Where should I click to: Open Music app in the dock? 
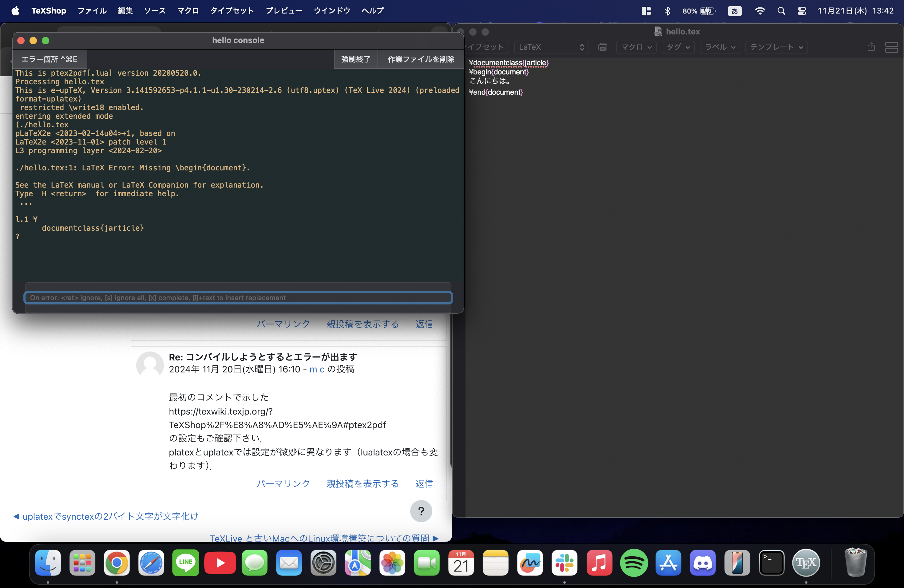[599, 562]
